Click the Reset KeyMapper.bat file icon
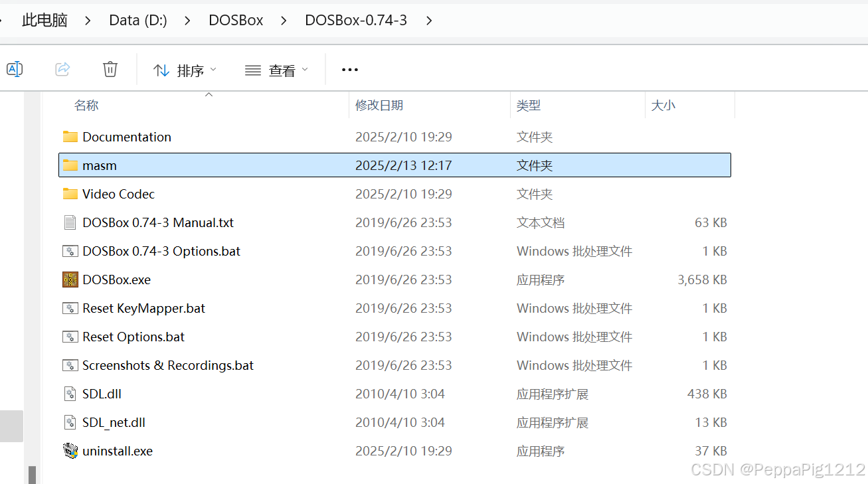 [x=70, y=308]
